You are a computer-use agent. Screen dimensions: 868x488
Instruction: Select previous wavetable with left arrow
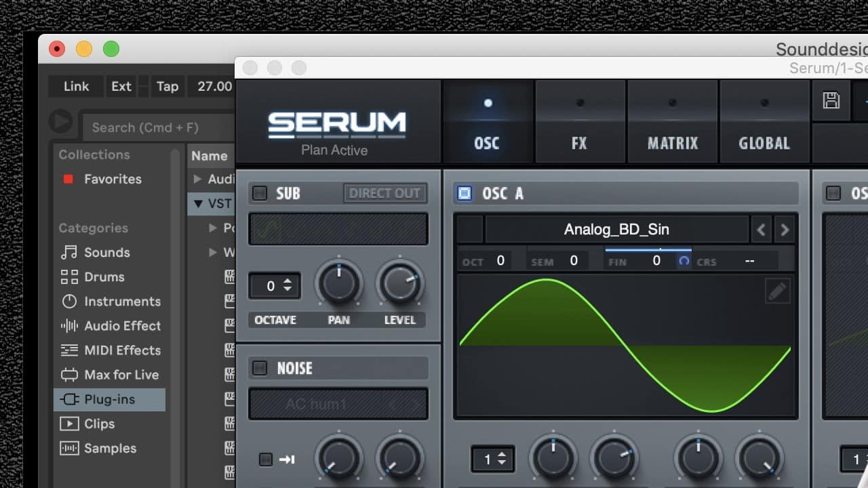(x=761, y=230)
